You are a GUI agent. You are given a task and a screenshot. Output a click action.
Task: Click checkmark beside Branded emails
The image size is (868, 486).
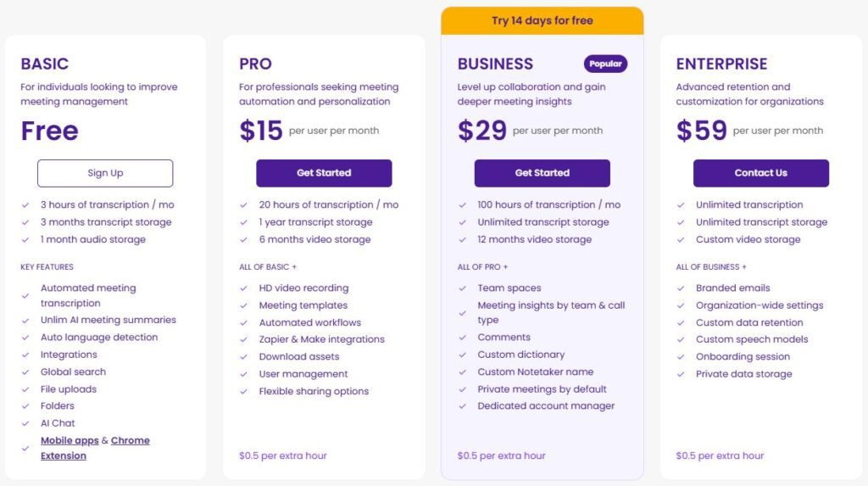(682, 288)
